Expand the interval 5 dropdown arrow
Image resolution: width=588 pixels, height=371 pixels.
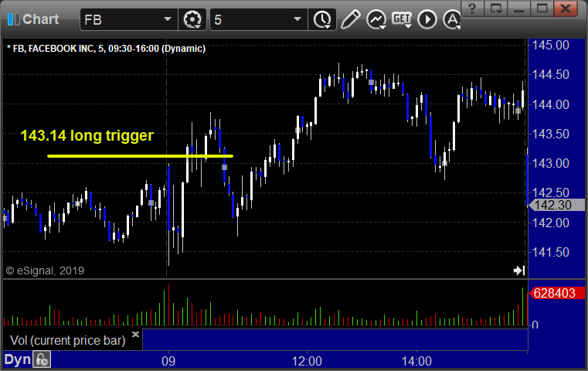[297, 19]
